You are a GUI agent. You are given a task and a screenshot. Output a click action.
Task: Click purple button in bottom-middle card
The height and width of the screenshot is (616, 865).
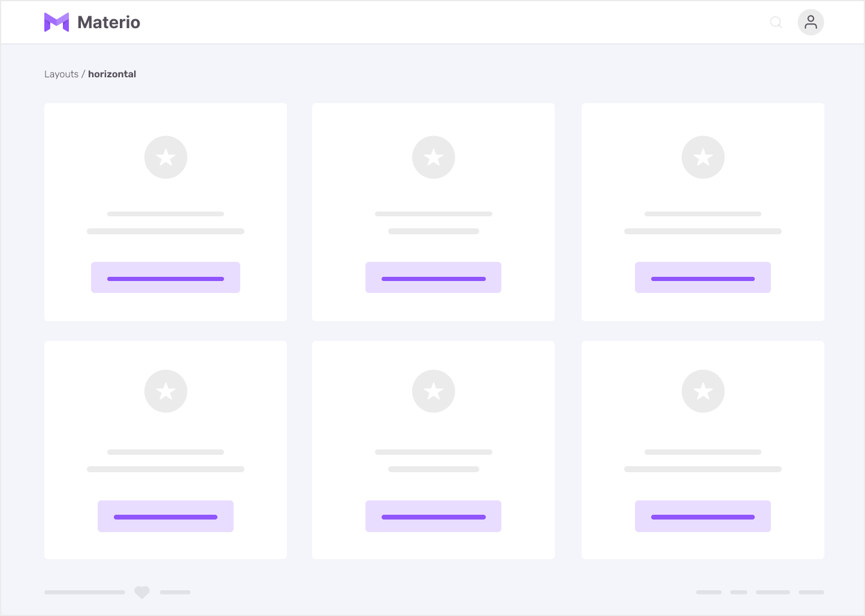pyautogui.click(x=433, y=516)
